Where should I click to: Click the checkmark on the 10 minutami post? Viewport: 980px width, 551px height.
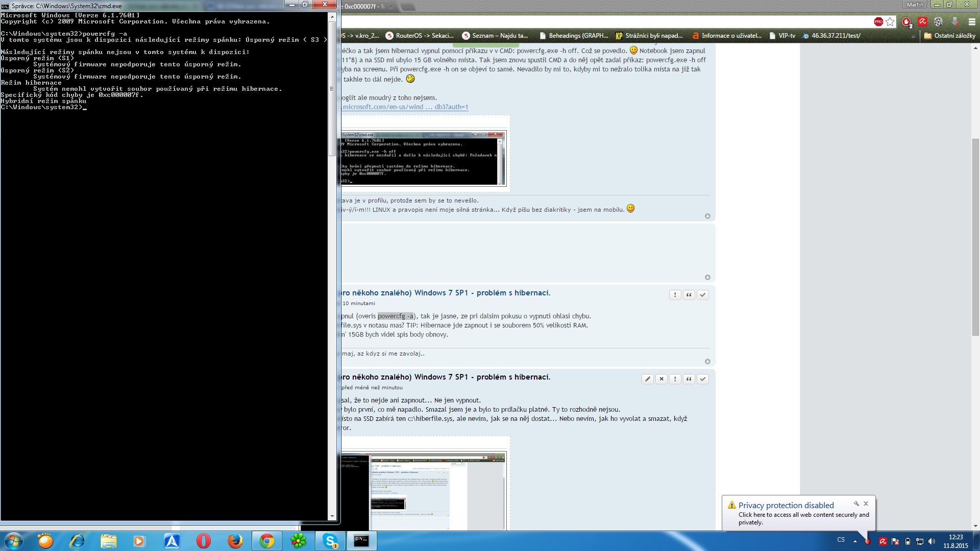[702, 295]
